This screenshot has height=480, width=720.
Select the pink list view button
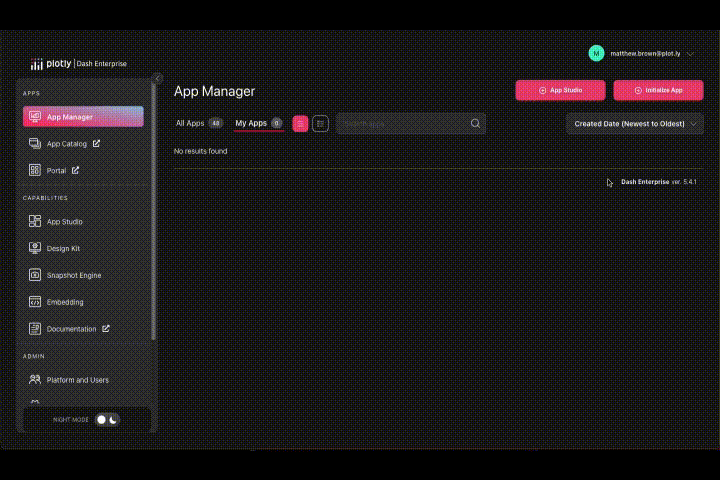[300, 124]
